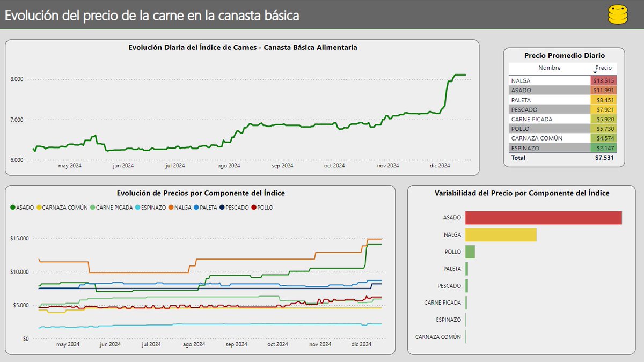The width and height of the screenshot is (644, 362).
Task: Click the Total row showing $7.531
Action: [563, 158]
